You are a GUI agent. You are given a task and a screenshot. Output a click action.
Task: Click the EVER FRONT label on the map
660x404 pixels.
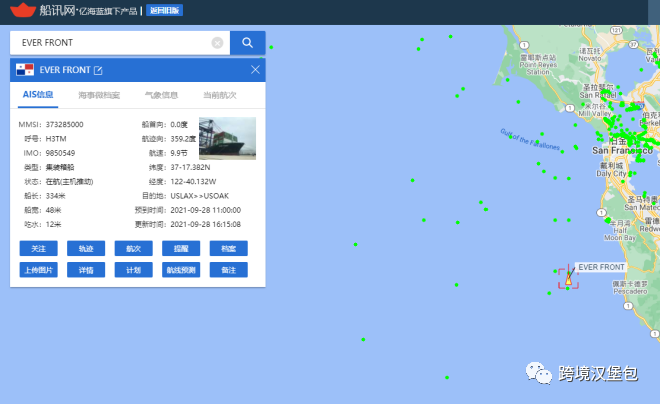[601, 267]
